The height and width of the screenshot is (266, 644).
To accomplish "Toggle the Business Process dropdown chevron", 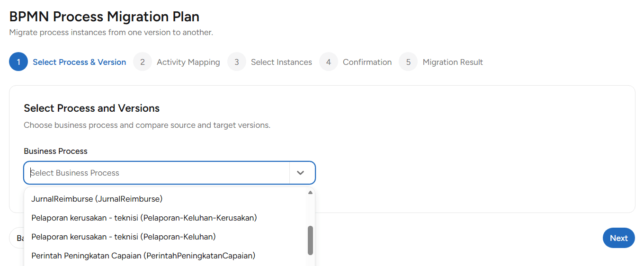I will click(300, 173).
